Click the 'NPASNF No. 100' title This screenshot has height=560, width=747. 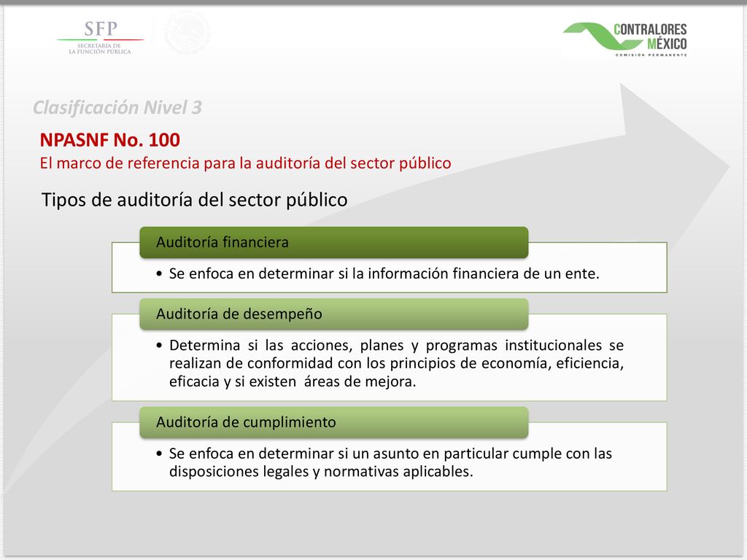(x=110, y=140)
